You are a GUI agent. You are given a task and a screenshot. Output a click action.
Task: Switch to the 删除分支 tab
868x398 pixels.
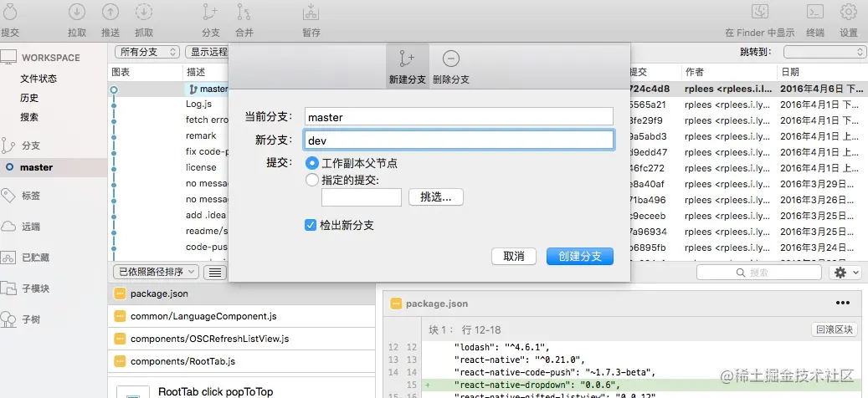click(x=451, y=66)
